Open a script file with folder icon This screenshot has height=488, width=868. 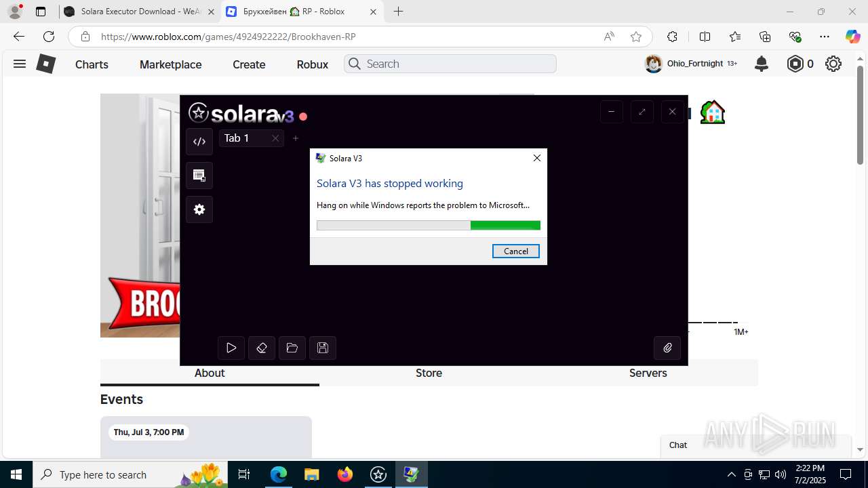pos(292,348)
